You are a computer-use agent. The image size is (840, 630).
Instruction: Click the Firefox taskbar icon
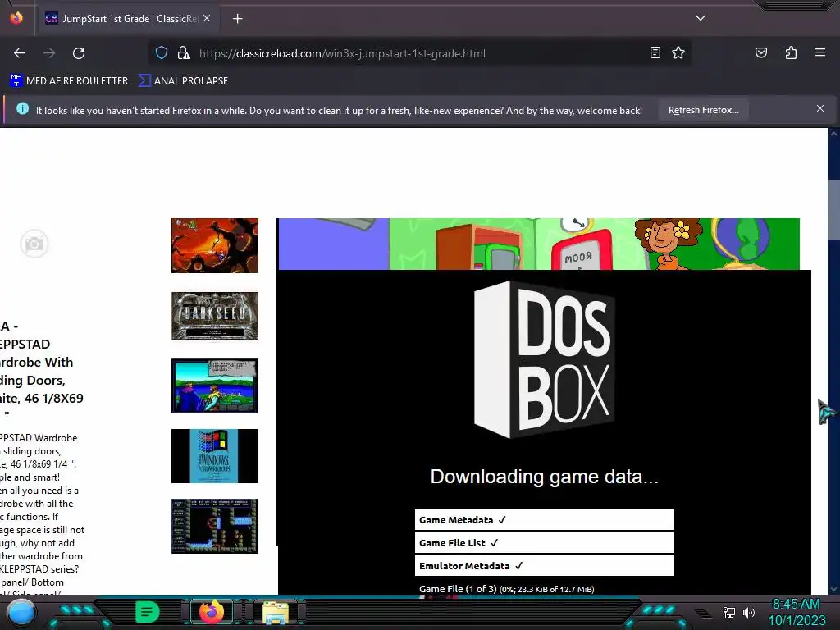click(x=212, y=612)
